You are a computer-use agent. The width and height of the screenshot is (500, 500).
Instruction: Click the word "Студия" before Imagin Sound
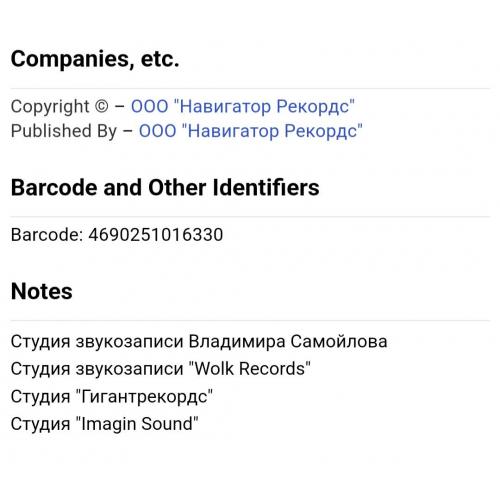point(40,424)
